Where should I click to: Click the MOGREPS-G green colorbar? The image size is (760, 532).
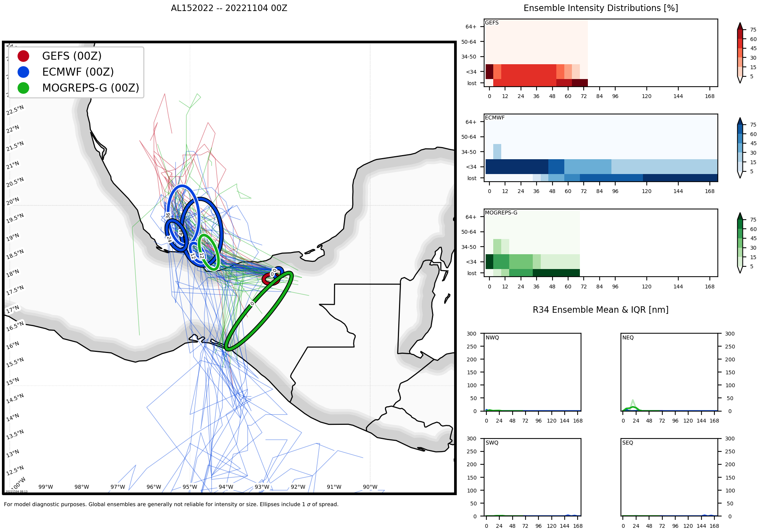click(x=740, y=243)
